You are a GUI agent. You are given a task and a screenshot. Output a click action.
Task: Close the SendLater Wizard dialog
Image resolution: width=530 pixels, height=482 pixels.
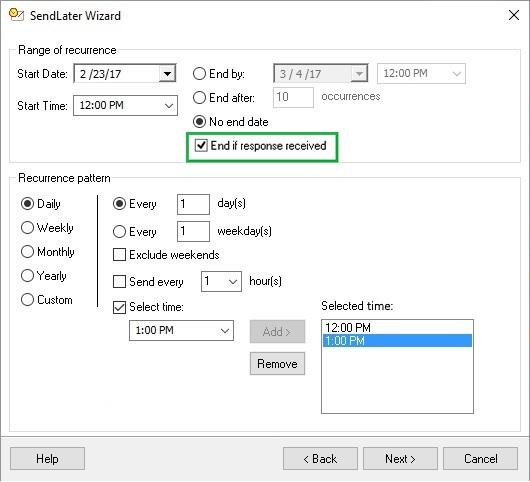pos(514,15)
